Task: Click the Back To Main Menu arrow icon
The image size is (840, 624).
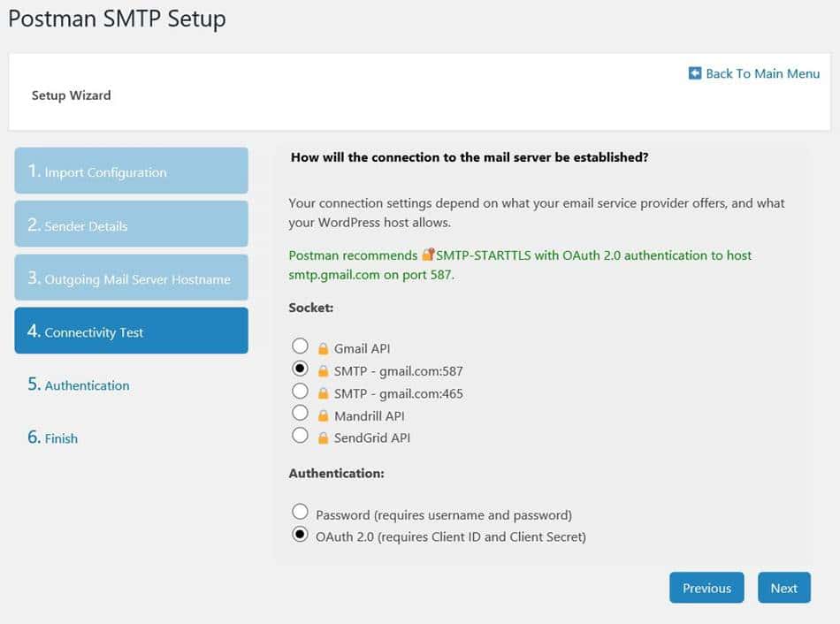Action: point(695,73)
